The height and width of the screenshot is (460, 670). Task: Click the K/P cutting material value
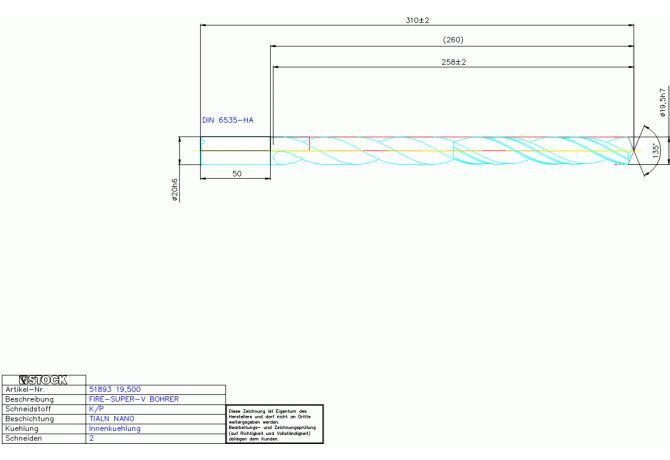[96, 409]
